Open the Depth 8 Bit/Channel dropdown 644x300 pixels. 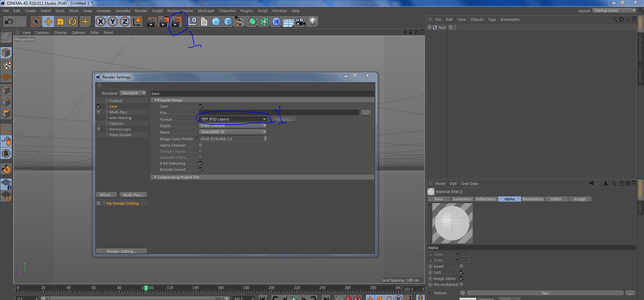(233, 126)
